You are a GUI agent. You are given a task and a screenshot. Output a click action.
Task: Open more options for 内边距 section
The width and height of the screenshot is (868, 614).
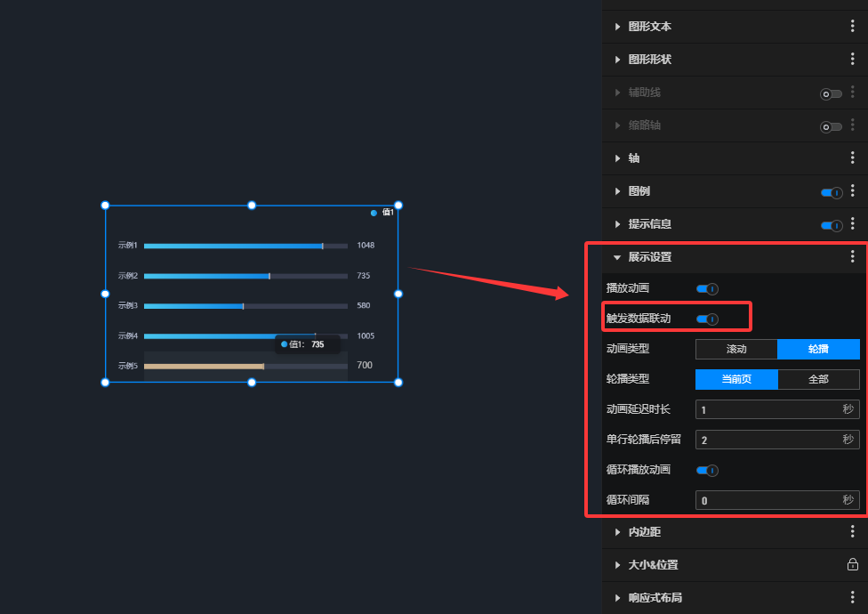click(852, 532)
